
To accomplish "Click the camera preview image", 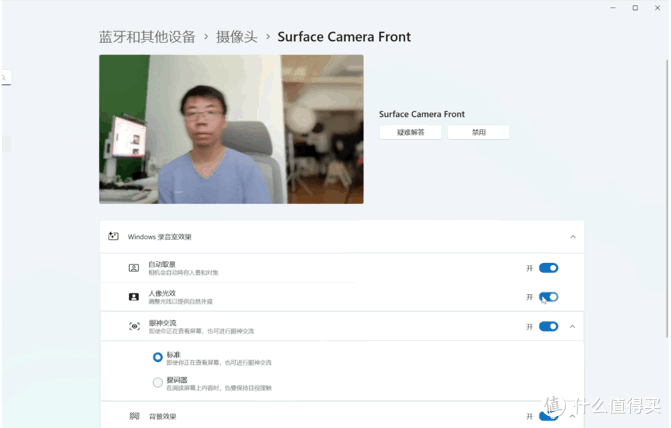I will [x=232, y=129].
